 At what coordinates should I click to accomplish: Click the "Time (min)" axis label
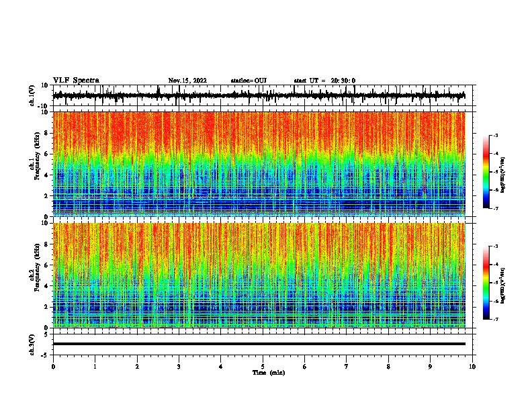pos(269,373)
